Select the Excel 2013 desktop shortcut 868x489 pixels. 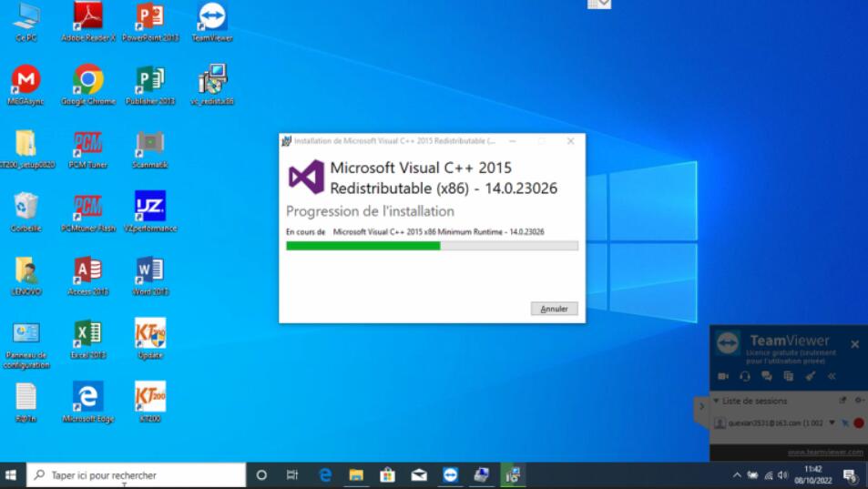(88, 340)
